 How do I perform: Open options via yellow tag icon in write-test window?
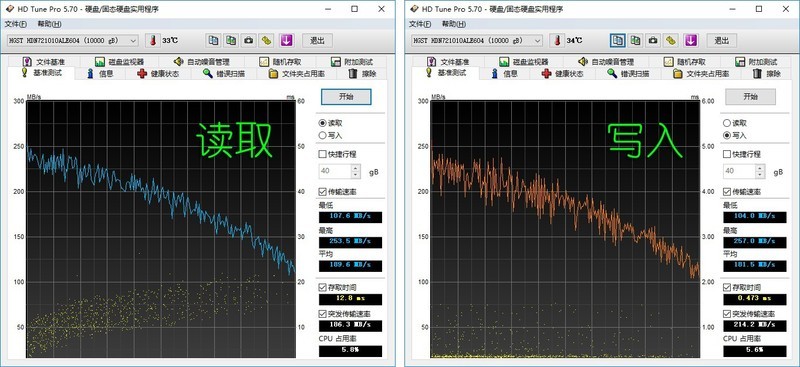[670, 40]
